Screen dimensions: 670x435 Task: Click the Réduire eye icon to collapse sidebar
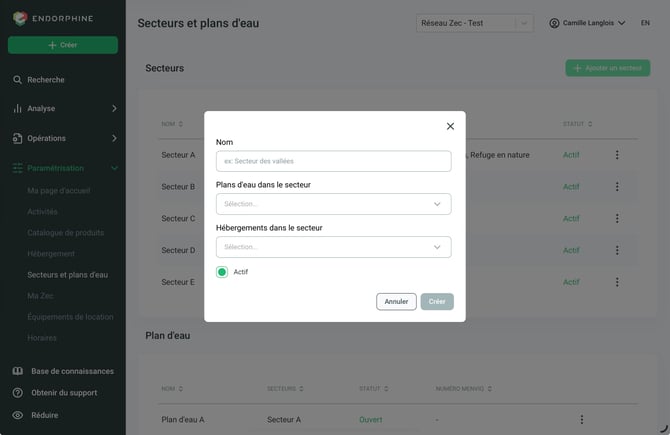pos(18,415)
